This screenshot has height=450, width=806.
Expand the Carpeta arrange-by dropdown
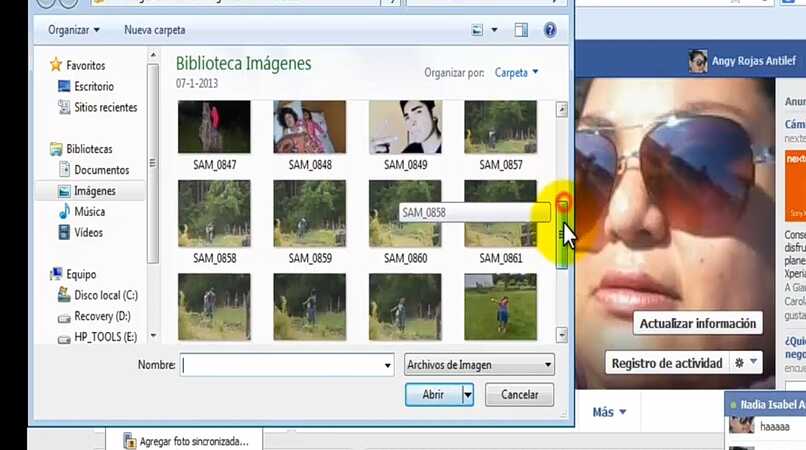(517, 72)
